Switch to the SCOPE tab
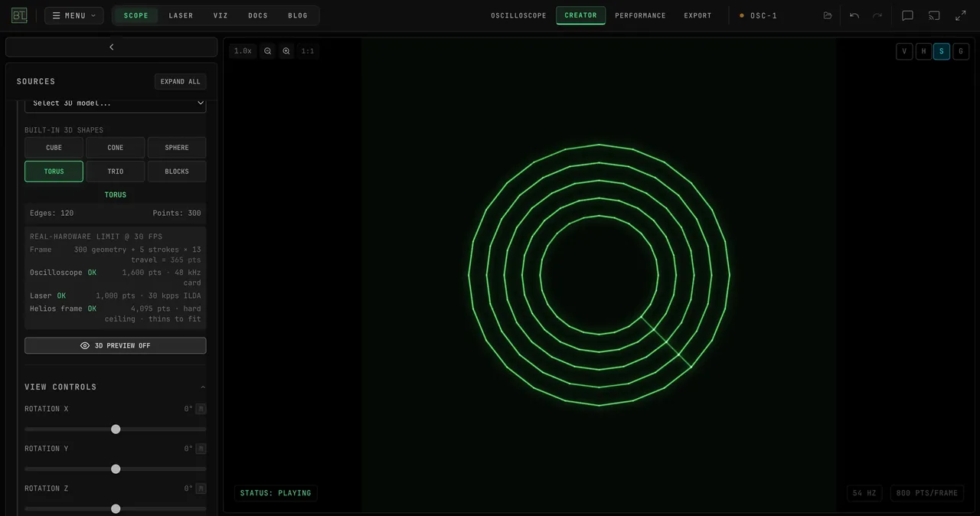 click(136, 15)
